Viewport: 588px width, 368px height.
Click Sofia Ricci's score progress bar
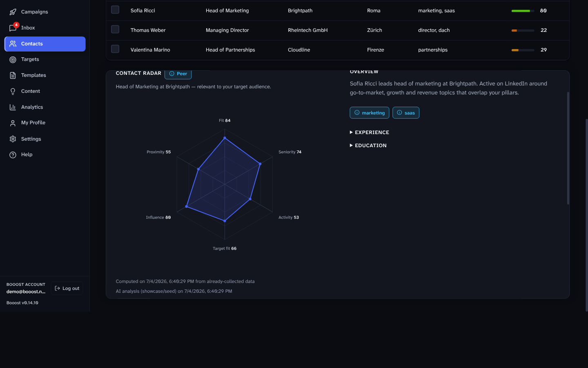[x=523, y=11]
